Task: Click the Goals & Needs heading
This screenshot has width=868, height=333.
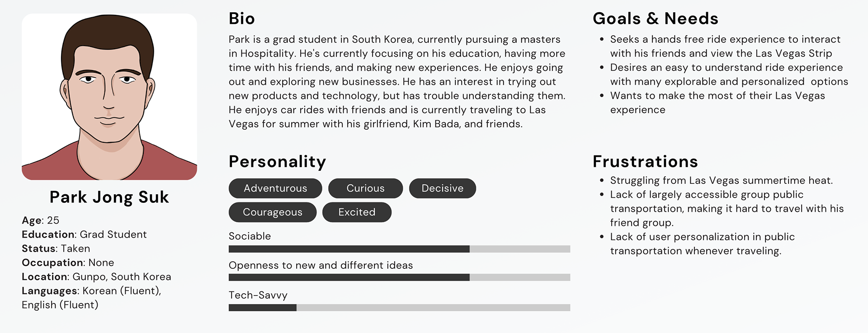Action: [x=656, y=19]
